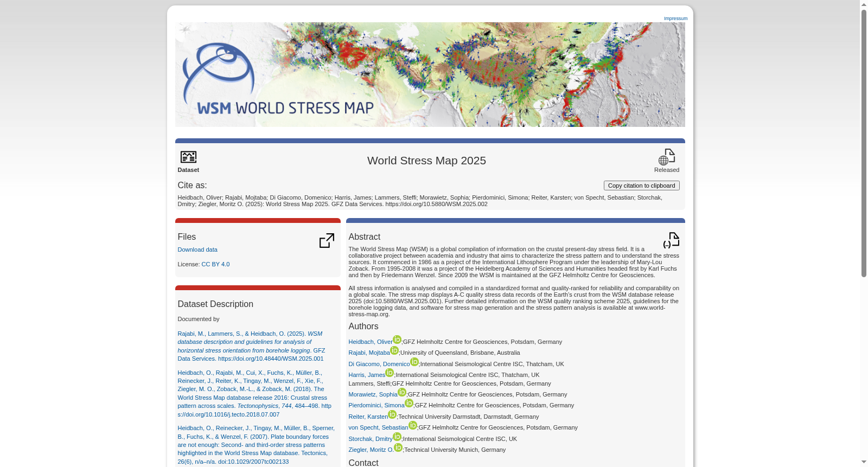
Task: Click the WSM World Stress Map logo
Action: point(278,80)
